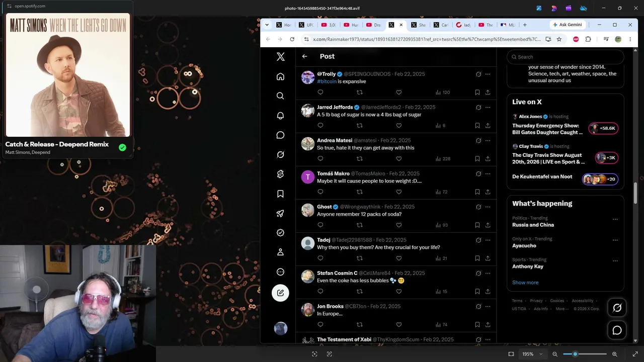Switch to the UFC tab in Chrome
Screen dimensions: 644x362
coord(306,25)
